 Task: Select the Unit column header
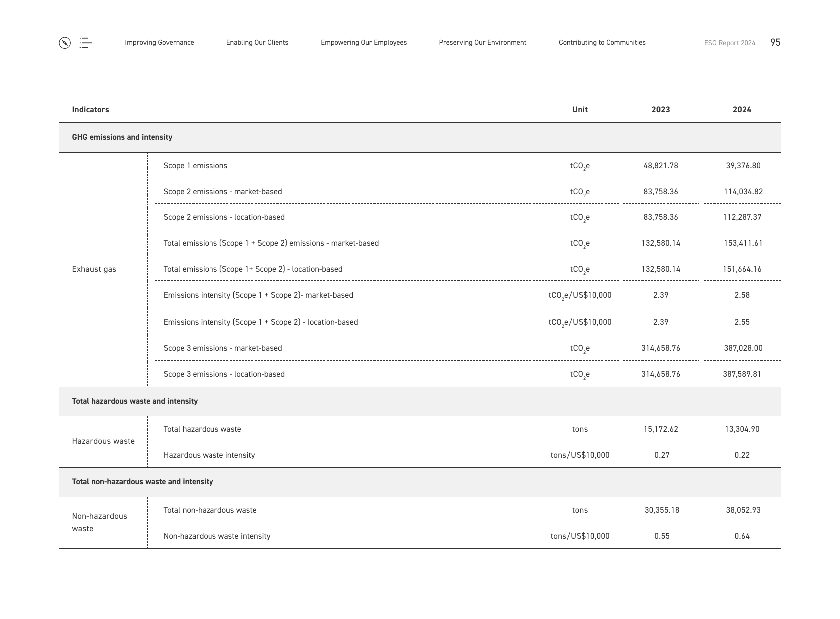580,110
